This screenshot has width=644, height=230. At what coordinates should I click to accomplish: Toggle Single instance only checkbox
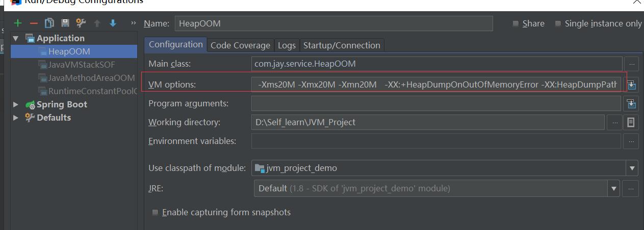coord(558,23)
